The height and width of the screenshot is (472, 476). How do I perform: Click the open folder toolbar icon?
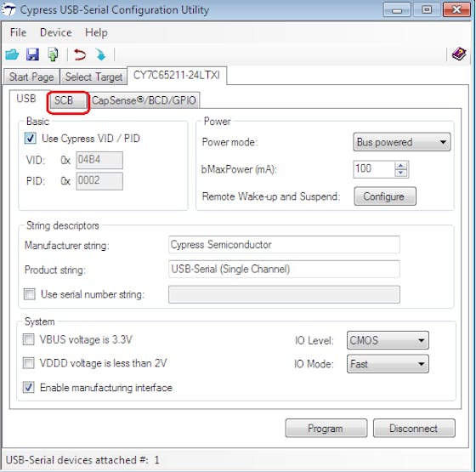(12, 54)
